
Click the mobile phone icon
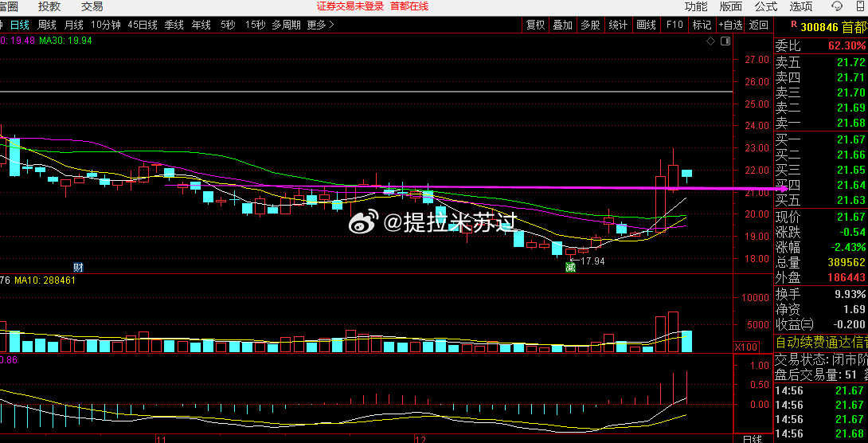pyautogui.click(x=860, y=6)
